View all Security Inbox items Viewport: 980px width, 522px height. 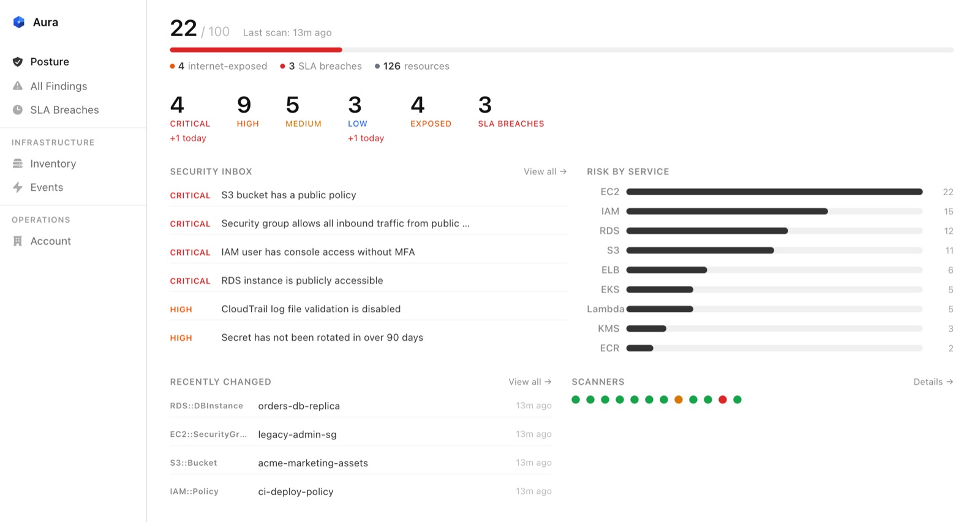pyautogui.click(x=545, y=172)
